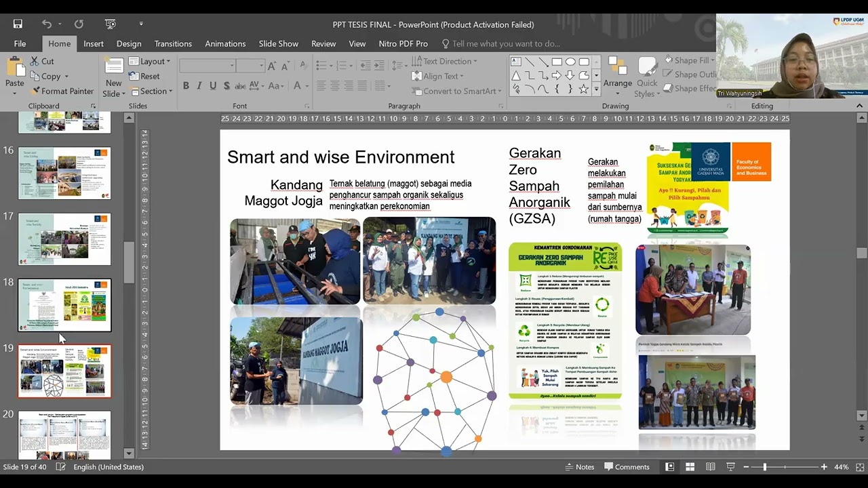868x488 pixels.
Task: Open Text Direction dropdown
Action: tap(444, 61)
